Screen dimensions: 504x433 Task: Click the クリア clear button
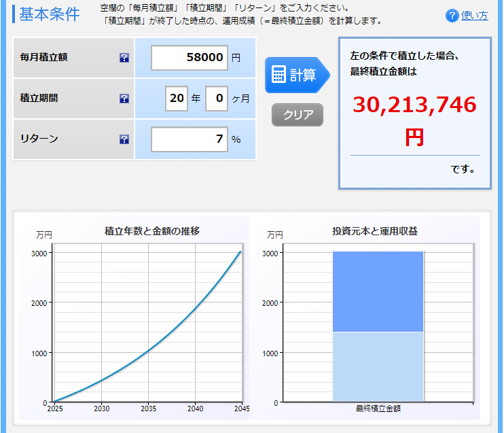pos(298,115)
